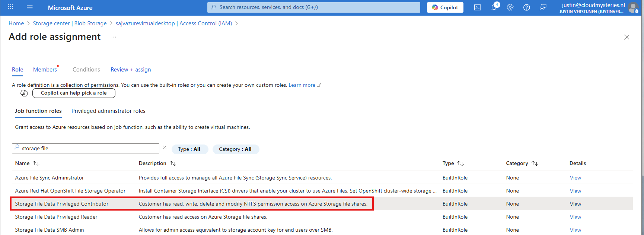644x235 pixels.
Task: Sort roles by the Name column
Action: pyautogui.click(x=22, y=163)
